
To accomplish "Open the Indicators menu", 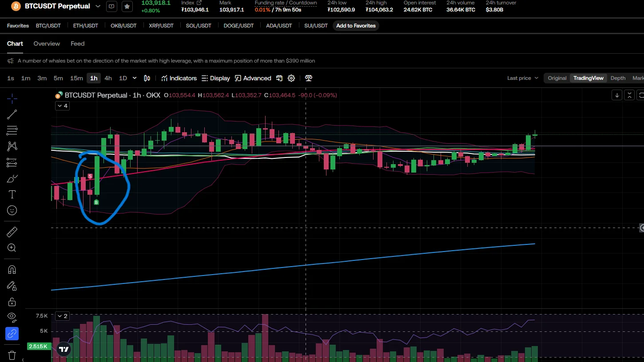I will (x=179, y=78).
